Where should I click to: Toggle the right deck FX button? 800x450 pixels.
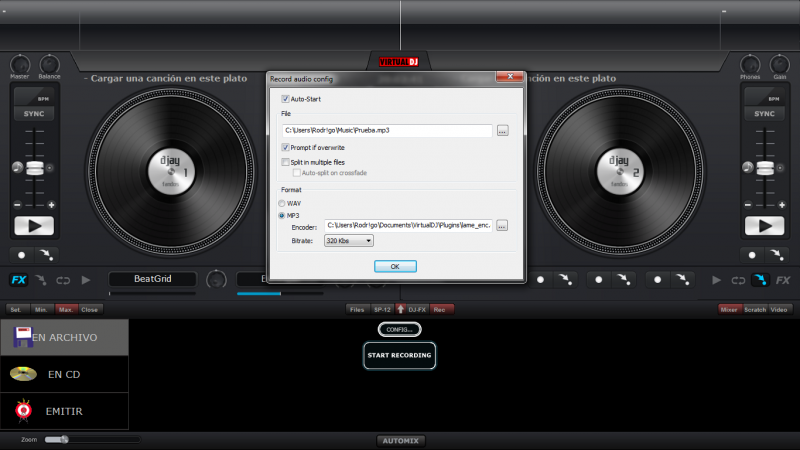coord(783,280)
